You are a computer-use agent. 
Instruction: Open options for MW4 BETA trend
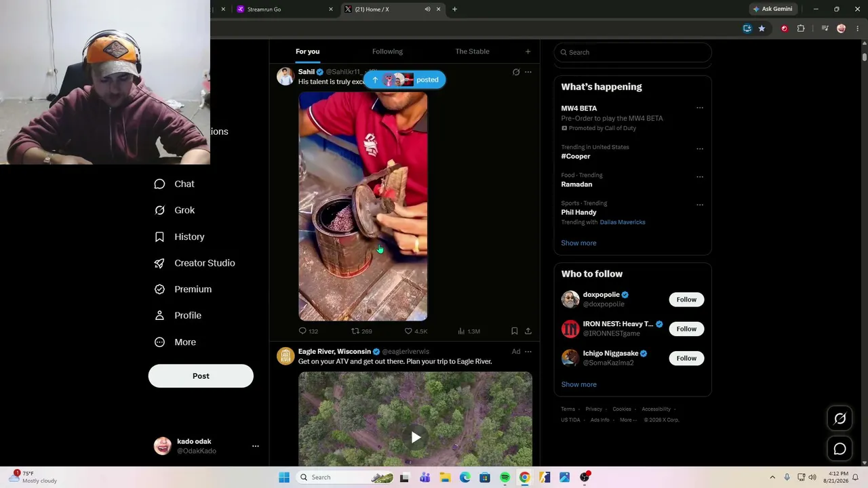click(700, 108)
